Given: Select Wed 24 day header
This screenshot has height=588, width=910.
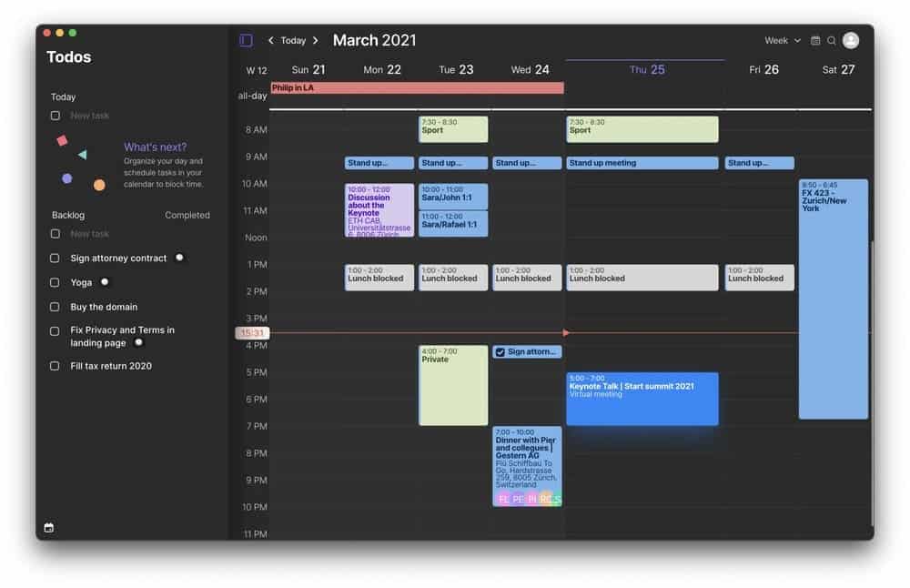Looking at the screenshot, I should click(x=530, y=70).
